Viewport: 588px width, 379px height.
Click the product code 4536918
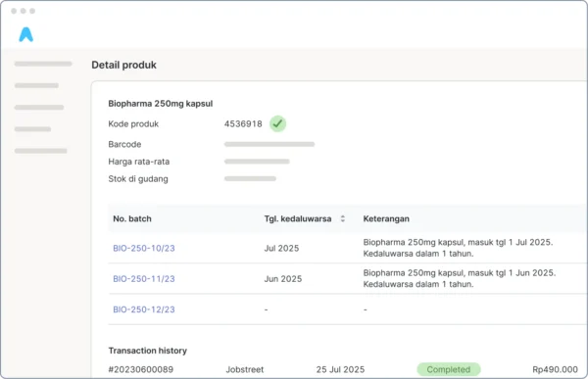243,124
